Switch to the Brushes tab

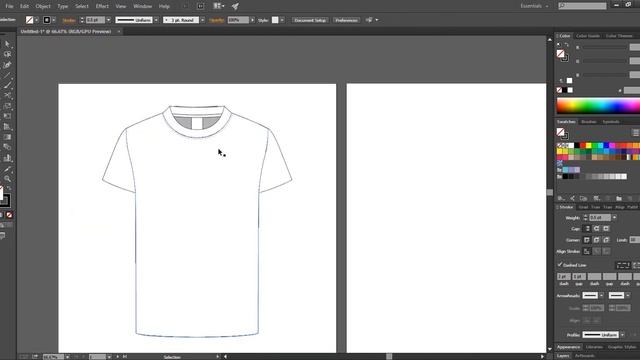[589, 122]
